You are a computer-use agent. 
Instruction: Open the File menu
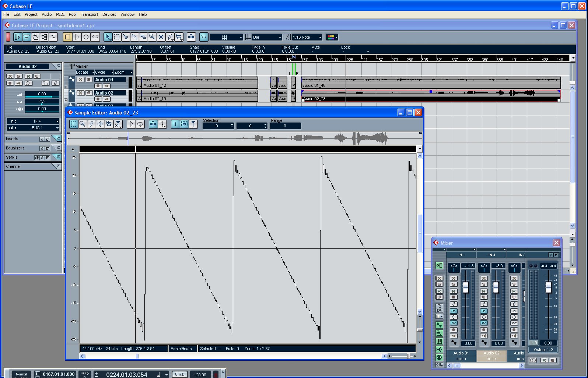tap(6, 14)
